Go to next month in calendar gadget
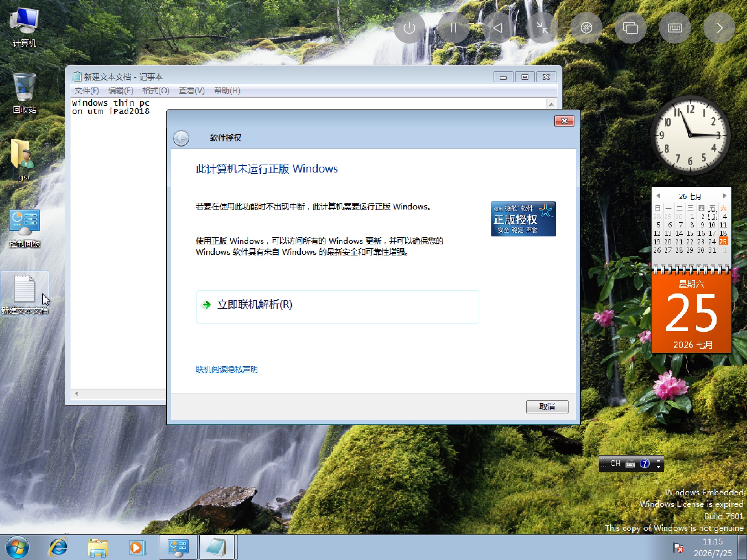 pos(725,196)
